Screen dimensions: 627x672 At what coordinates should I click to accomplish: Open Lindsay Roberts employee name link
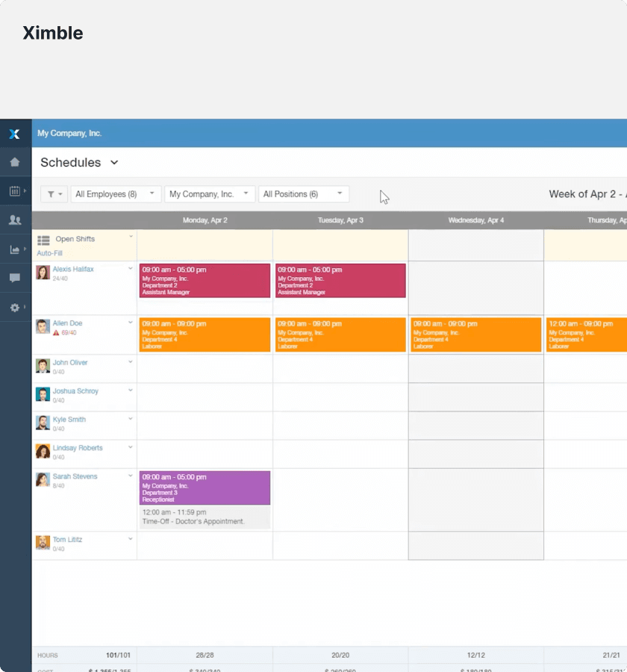tap(78, 448)
